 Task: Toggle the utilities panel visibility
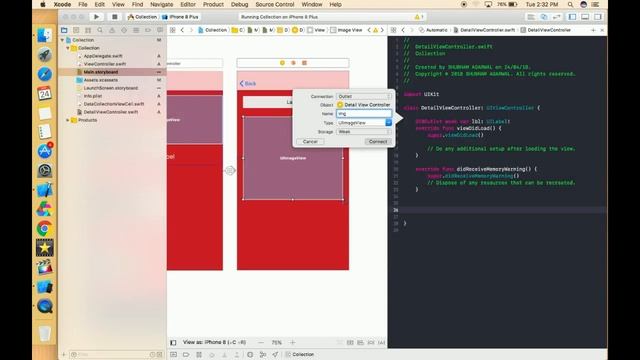(598, 17)
